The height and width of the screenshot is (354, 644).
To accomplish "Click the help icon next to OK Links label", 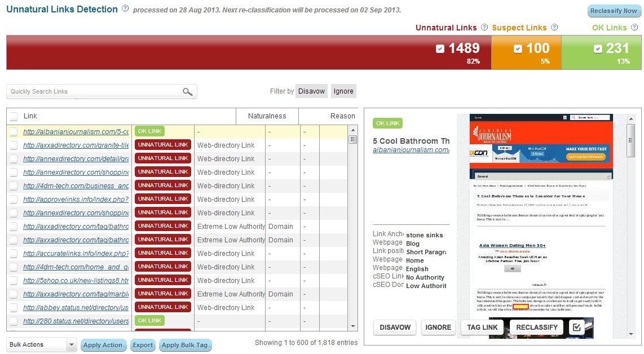I will pyautogui.click(x=634, y=28).
